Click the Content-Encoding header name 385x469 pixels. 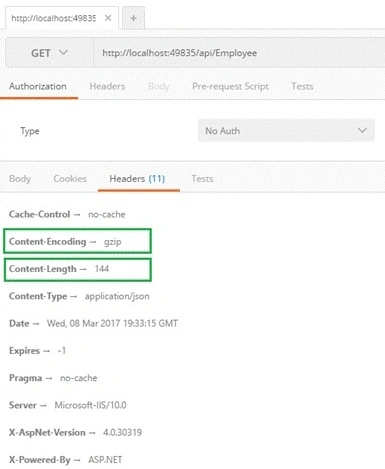tap(48, 242)
